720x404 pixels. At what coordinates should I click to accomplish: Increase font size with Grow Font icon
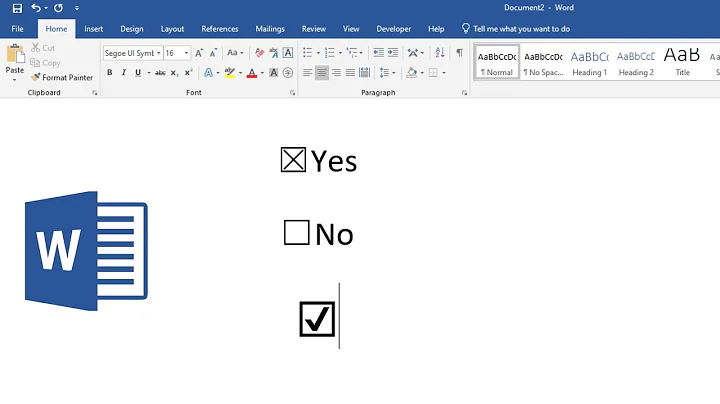point(199,53)
